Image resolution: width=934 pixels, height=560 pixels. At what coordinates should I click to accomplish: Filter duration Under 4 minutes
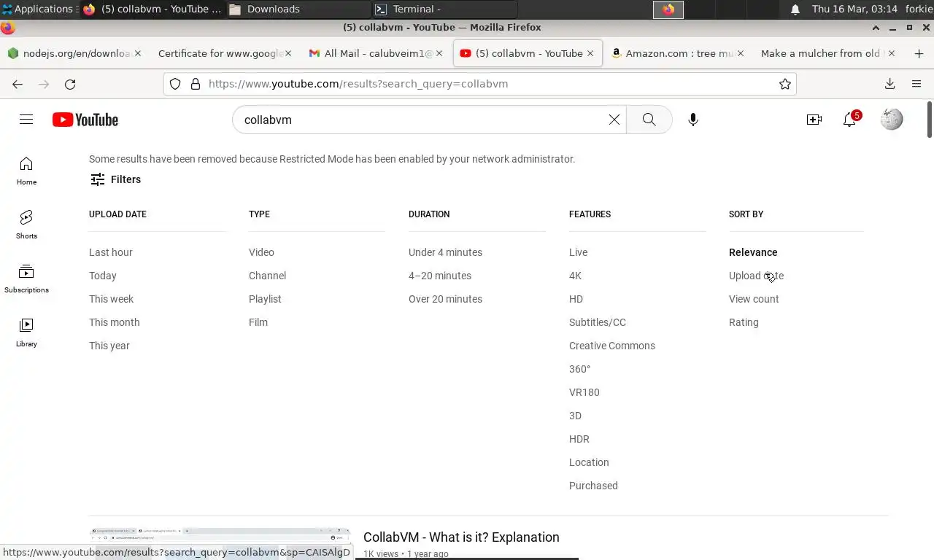(445, 252)
